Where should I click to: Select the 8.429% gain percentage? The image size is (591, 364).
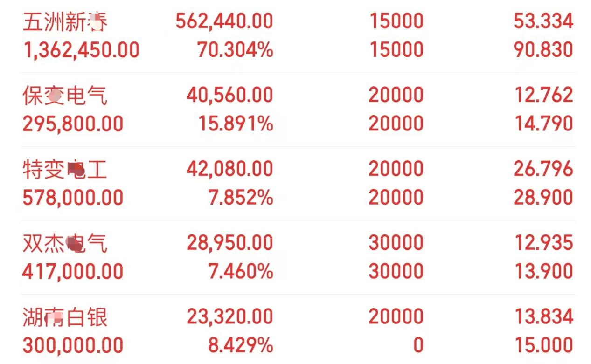point(241,345)
